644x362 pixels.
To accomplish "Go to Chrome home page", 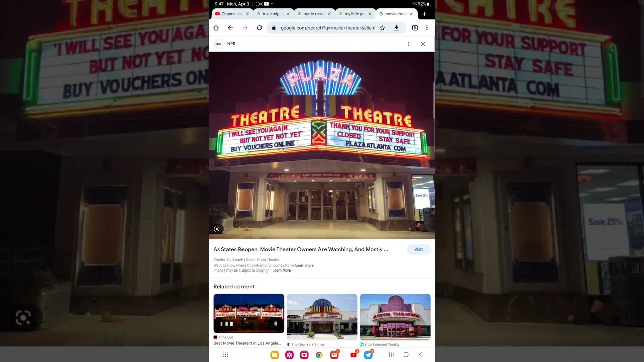I will tap(216, 28).
